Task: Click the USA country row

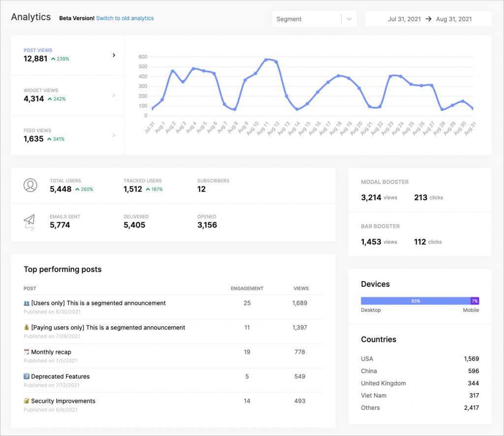Action: coord(420,359)
